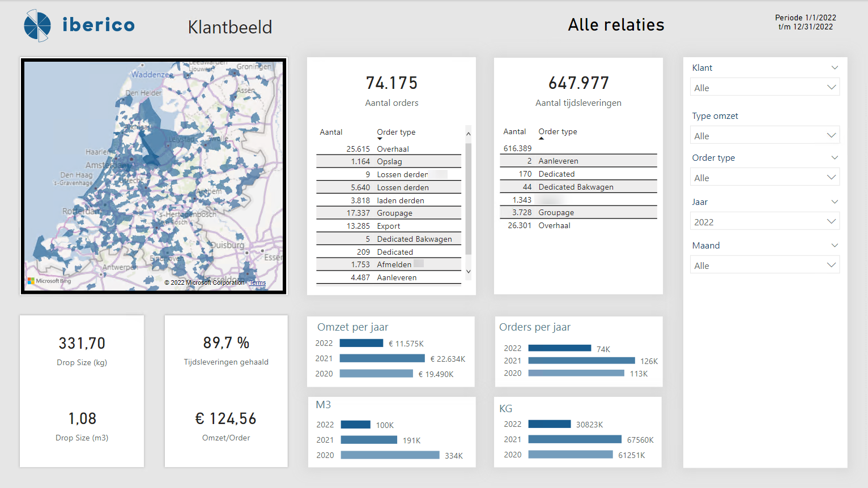
Task: Click the 2020 bar in Orders per jaar
Action: (x=576, y=373)
